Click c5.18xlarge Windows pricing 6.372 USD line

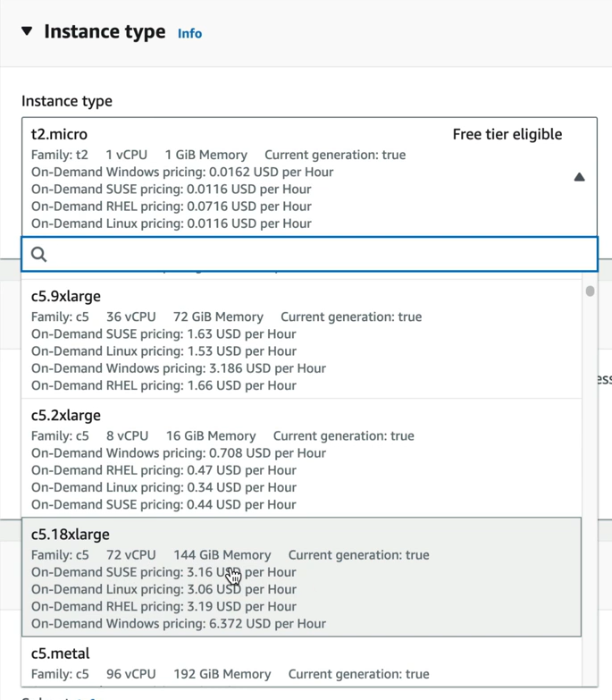[179, 624]
